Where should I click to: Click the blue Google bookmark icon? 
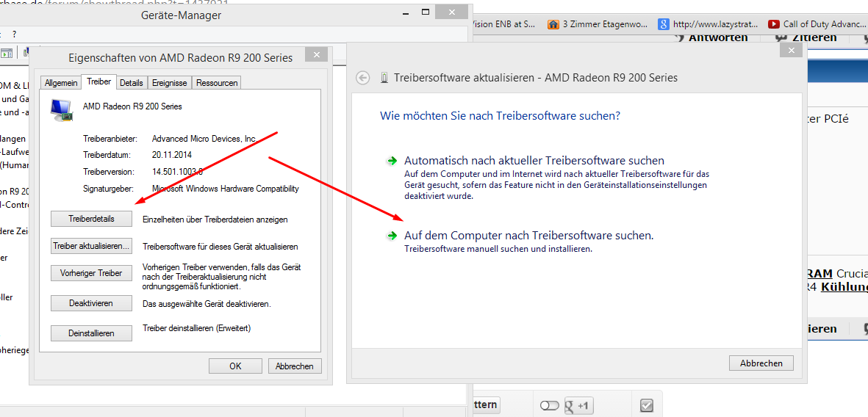coord(663,24)
